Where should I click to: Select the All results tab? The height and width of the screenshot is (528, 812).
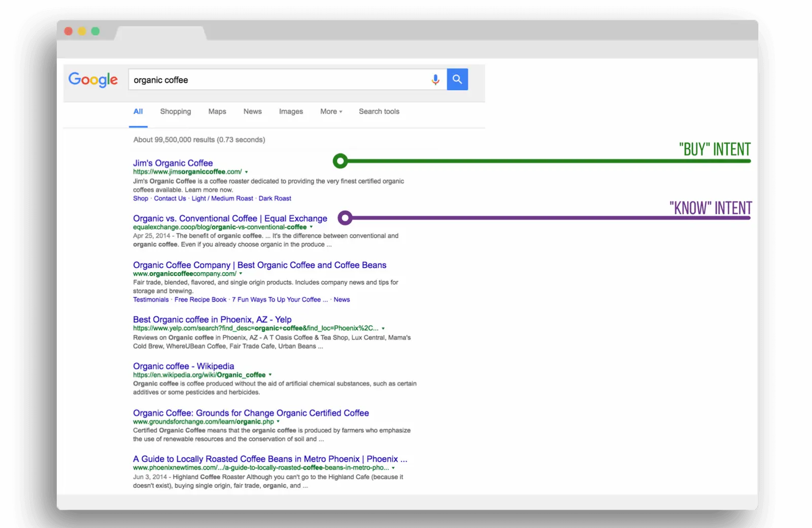pyautogui.click(x=138, y=111)
